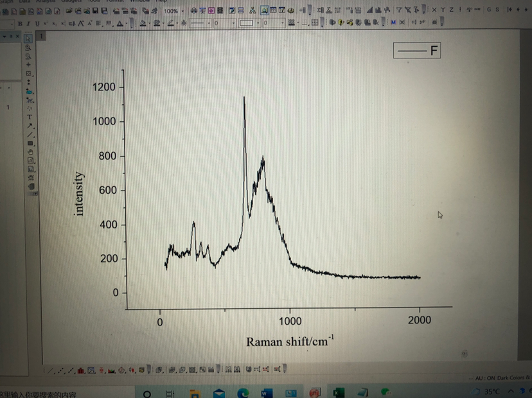This screenshot has height=398, width=532.
Task: Click the 2000 X axis tick label
Action: click(x=420, y=320)
